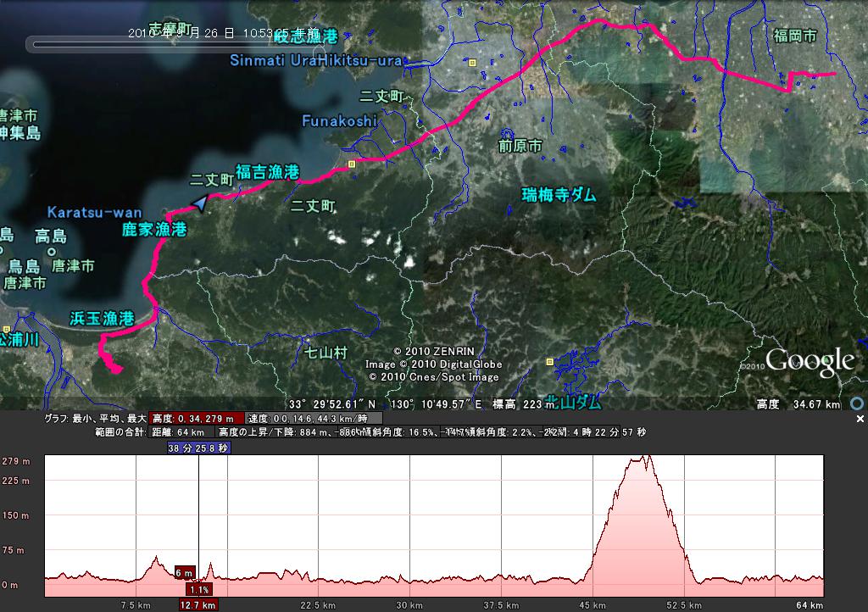Select the 高度 elevation stats label

pos(196,419)
